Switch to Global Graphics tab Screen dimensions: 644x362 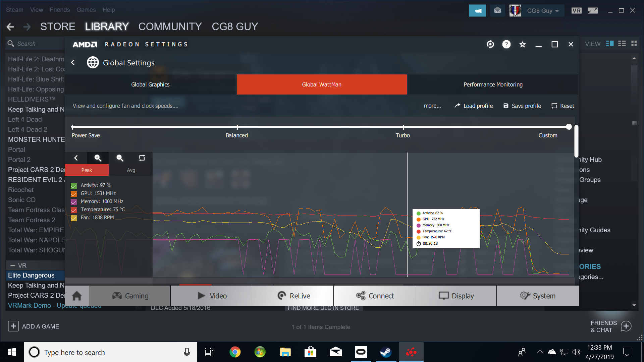[x=150, y=84]
